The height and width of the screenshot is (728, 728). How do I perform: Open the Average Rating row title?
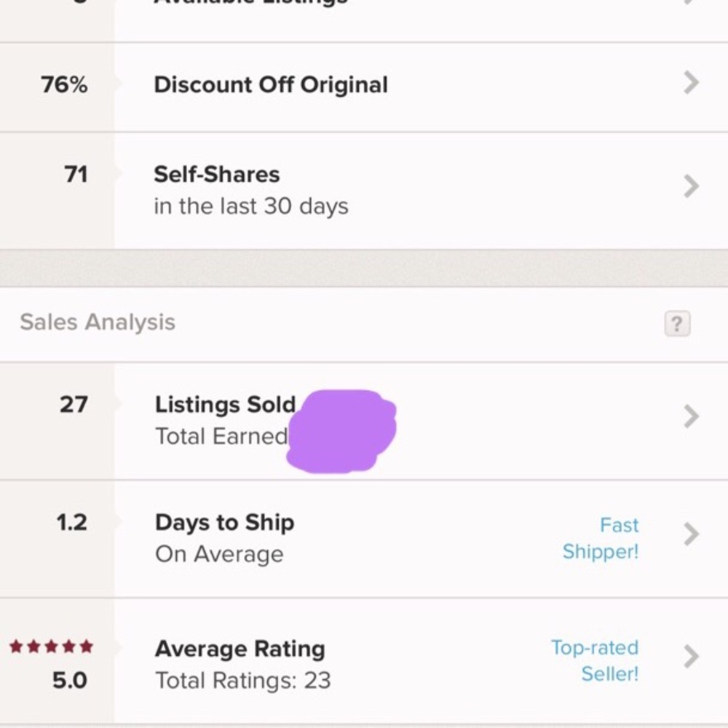point(240,649)
